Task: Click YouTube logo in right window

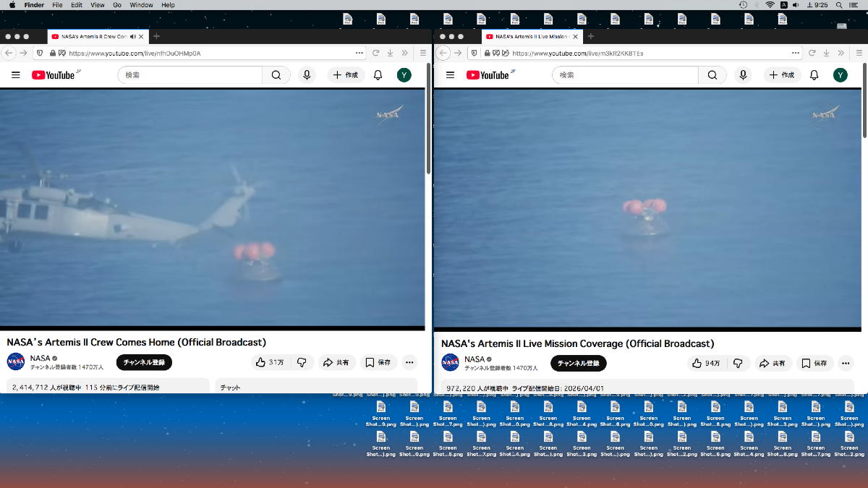Action: [488, 74]
